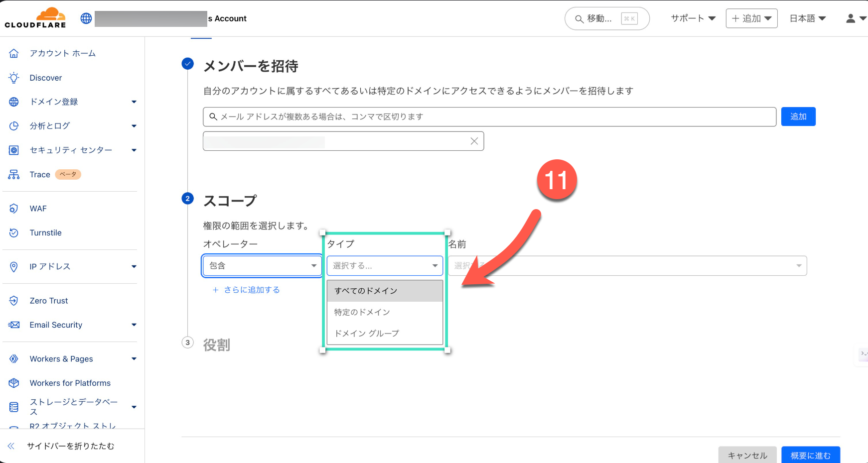Expand the ドメイン登録 sidebar section
The width and height of the screenshot is (868, 463).
[x=134, y=102]
